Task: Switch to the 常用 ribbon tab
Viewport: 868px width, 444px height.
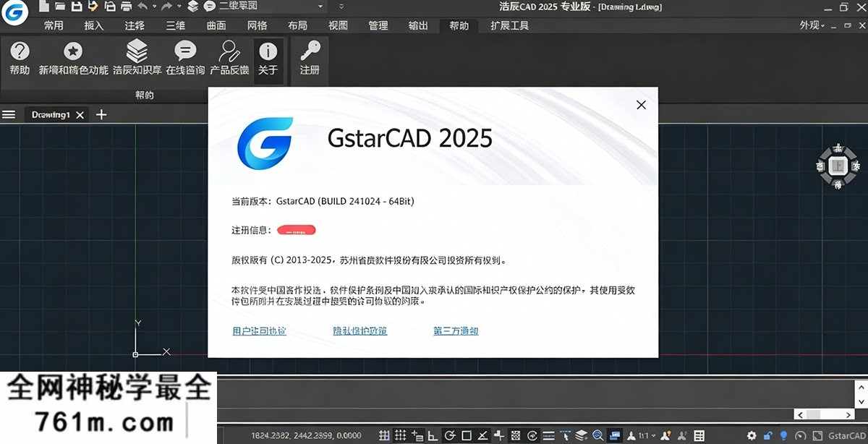Action: point(54,25)
